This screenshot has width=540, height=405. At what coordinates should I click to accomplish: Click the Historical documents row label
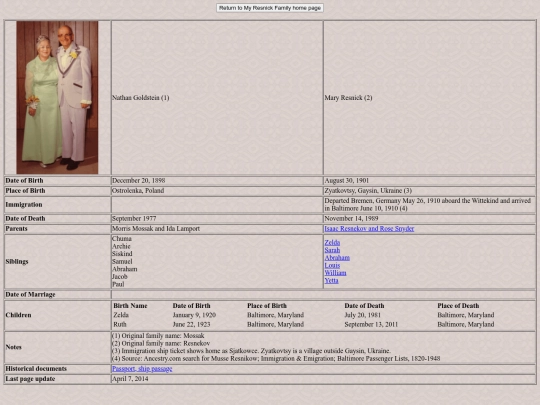point(36,368)
